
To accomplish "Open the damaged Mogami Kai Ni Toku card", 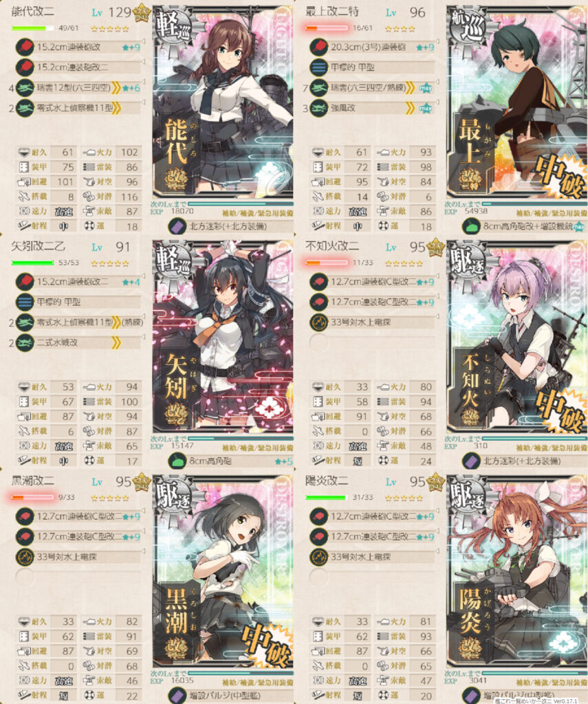I will (517, 102).
